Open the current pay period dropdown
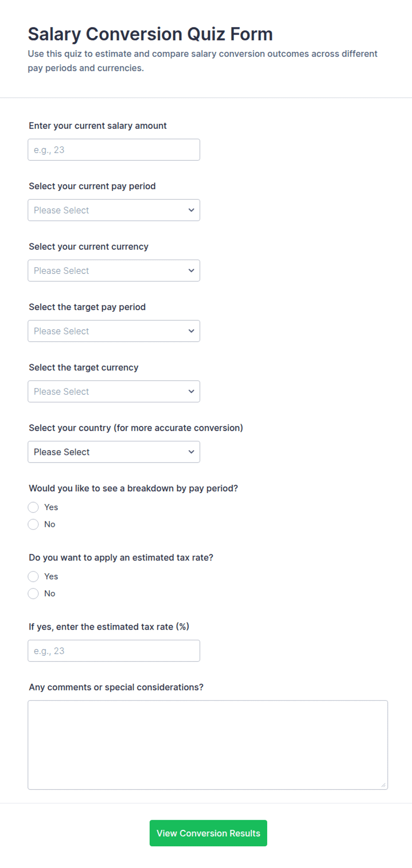This screenshot has height=868, width=412. click(114, 210)
